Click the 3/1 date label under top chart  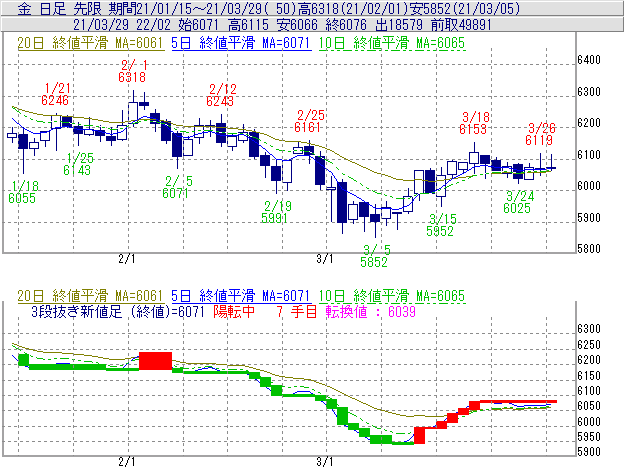pos(325,259)
